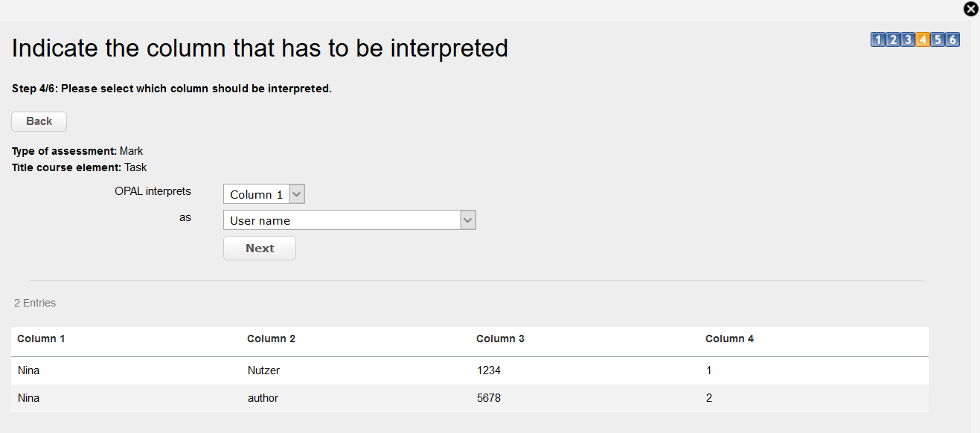Click wizard step 1 indicator
Screen dimensions: 980x433
click(x=878, y=40)
